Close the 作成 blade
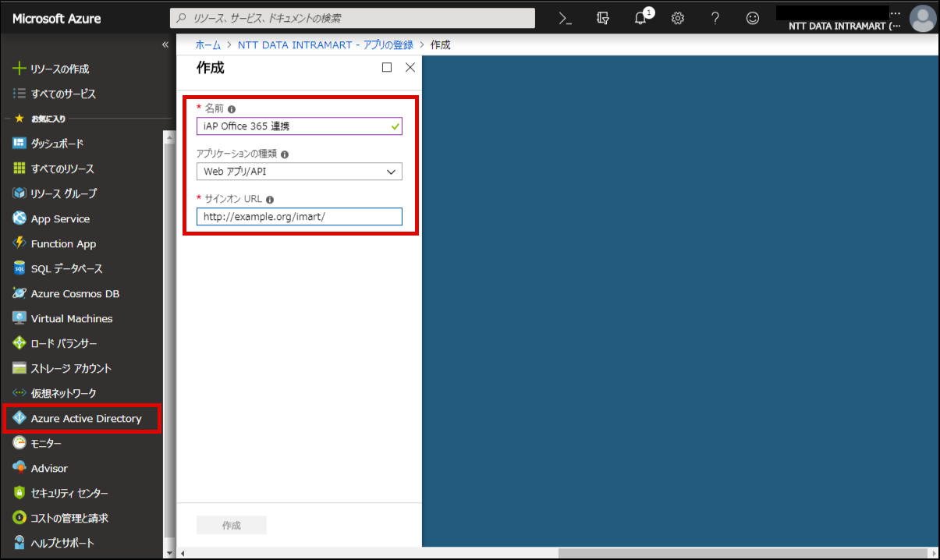Screen dimensions: 940x560 [x=410, y=68]
